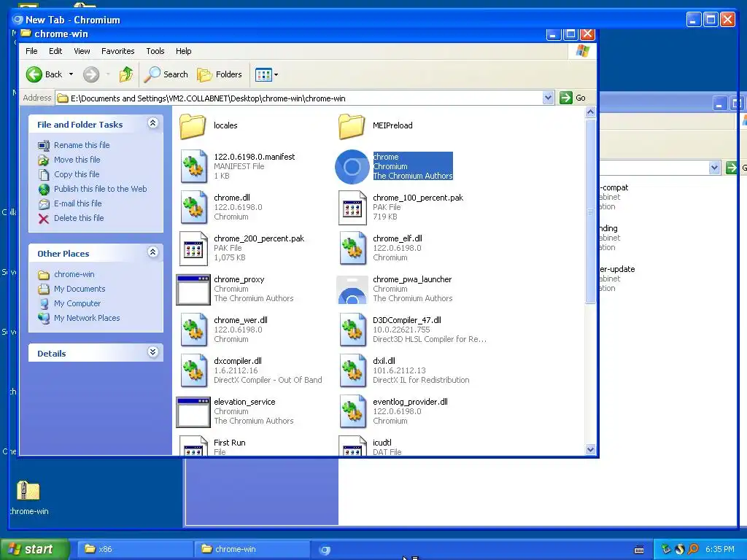Select the dxcompiler.dll file icon
This screenshot has width=747, height=560.
(x=193, y=371)
